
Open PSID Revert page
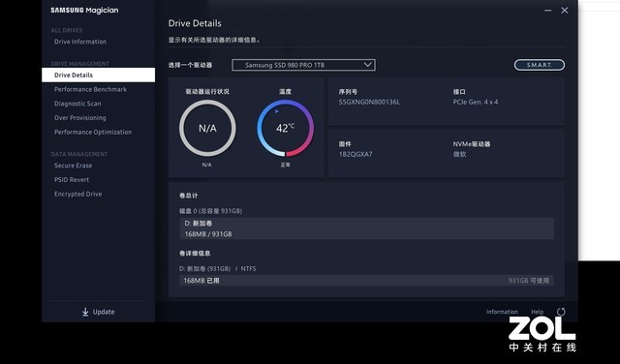click(72, 180)
